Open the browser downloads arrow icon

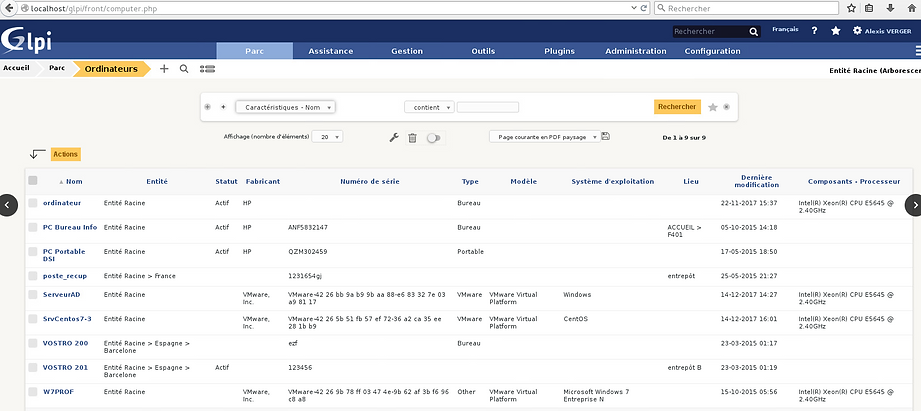[x=890, y=8]
